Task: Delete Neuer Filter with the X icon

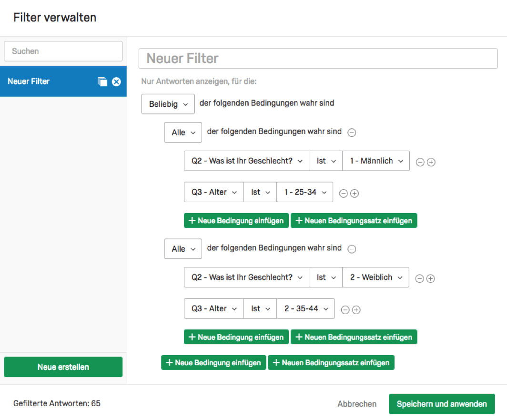Action: tap(116, 82)
